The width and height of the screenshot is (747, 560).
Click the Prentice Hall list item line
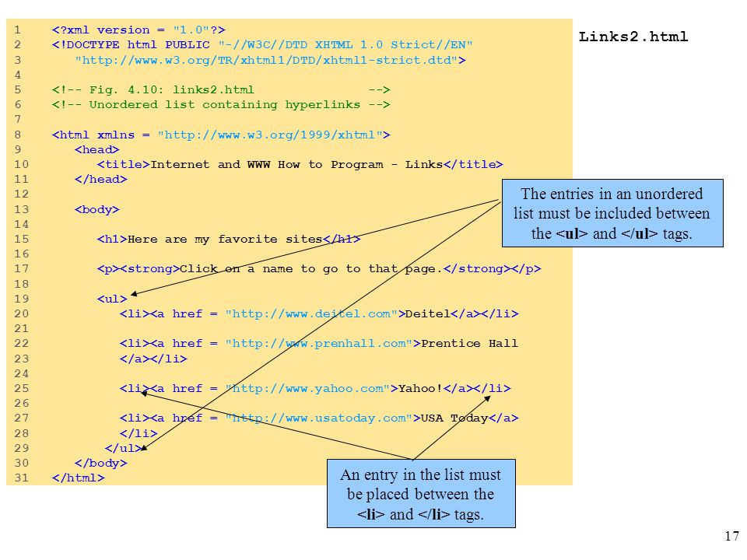(319, 343)
